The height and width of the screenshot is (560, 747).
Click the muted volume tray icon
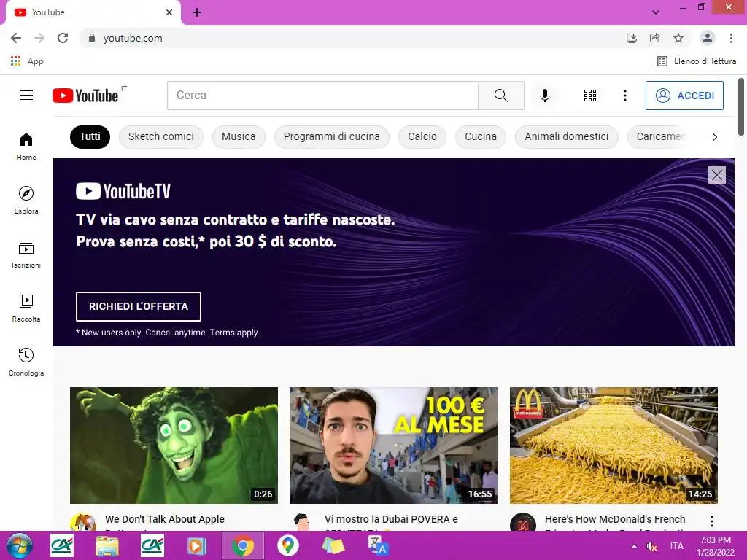point(651,546)
